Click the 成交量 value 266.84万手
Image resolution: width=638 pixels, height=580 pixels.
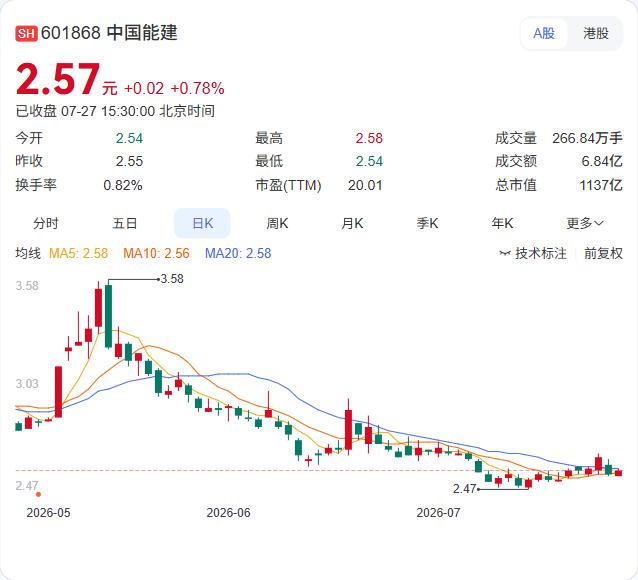click(x=587, y=138)
